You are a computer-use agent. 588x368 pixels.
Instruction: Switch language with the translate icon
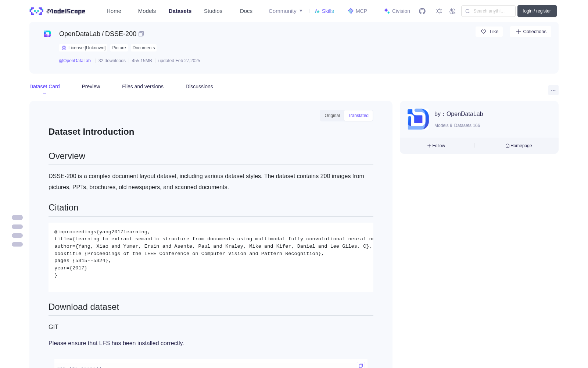[453, 11]
